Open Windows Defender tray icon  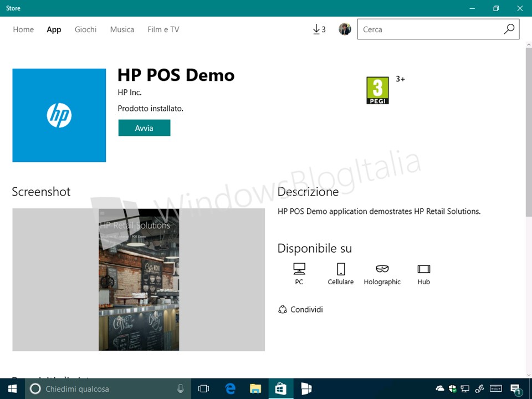(x=452, y=388)
